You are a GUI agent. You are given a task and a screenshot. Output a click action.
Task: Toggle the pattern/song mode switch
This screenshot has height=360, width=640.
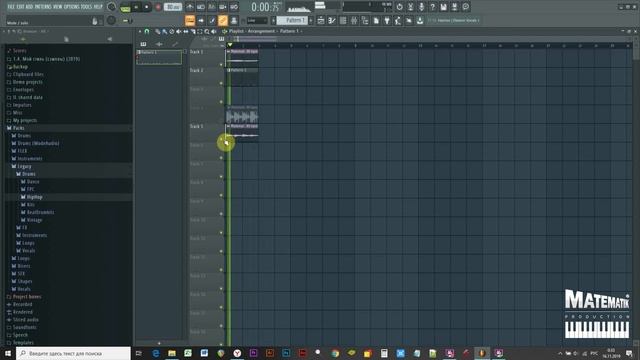[125, 7]
